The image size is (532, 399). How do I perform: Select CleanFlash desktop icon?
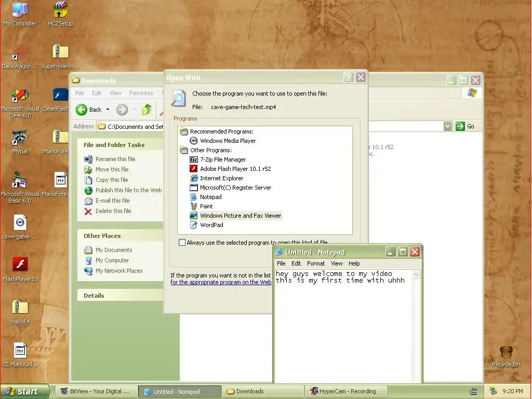[x=58, y=99]
